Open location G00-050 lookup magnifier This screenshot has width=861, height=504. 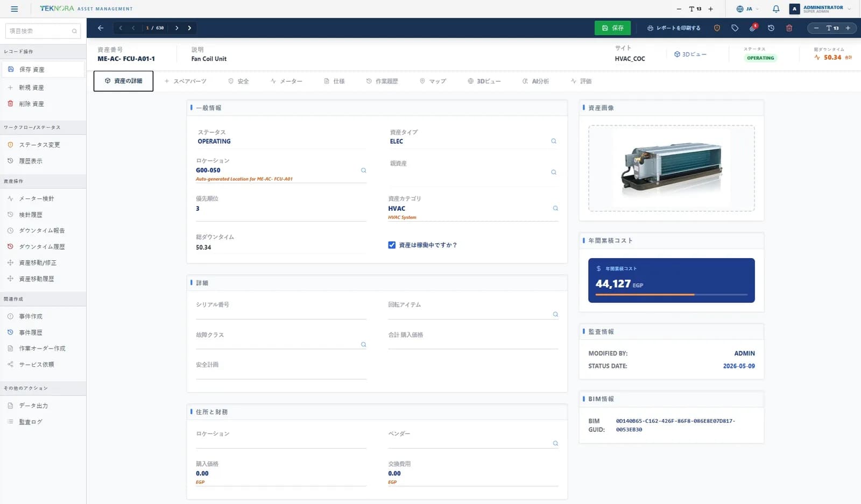(364, 171)
